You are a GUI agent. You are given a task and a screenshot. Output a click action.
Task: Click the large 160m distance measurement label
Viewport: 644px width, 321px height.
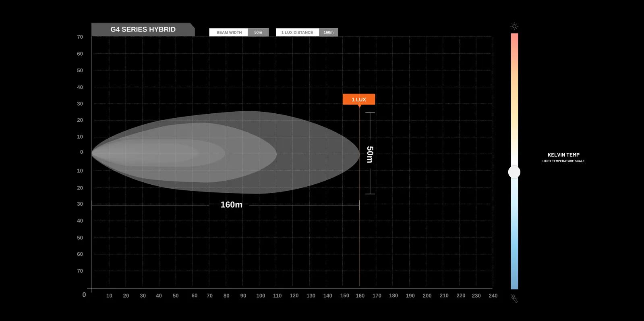[231, 205]
